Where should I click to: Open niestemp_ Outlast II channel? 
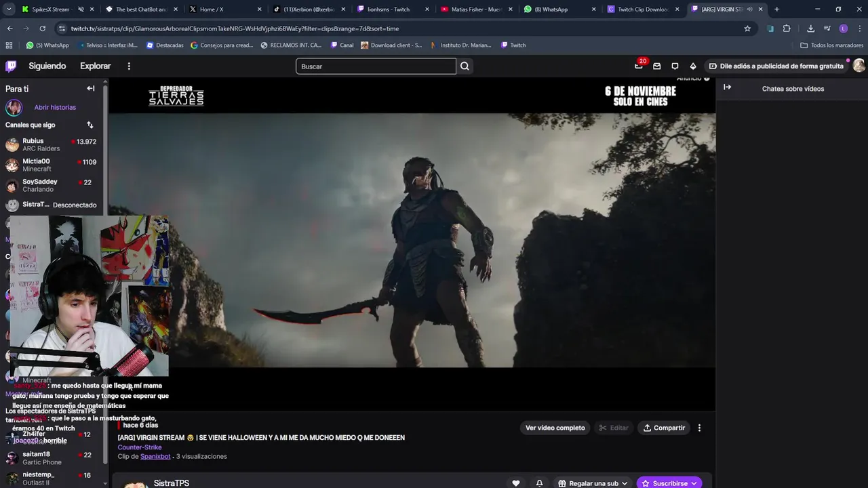[x=52, y=479]
